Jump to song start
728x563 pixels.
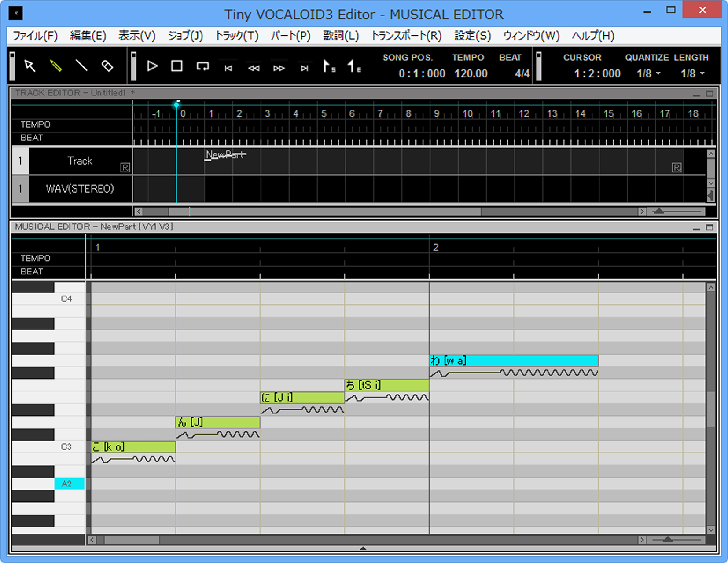(228, 68)
